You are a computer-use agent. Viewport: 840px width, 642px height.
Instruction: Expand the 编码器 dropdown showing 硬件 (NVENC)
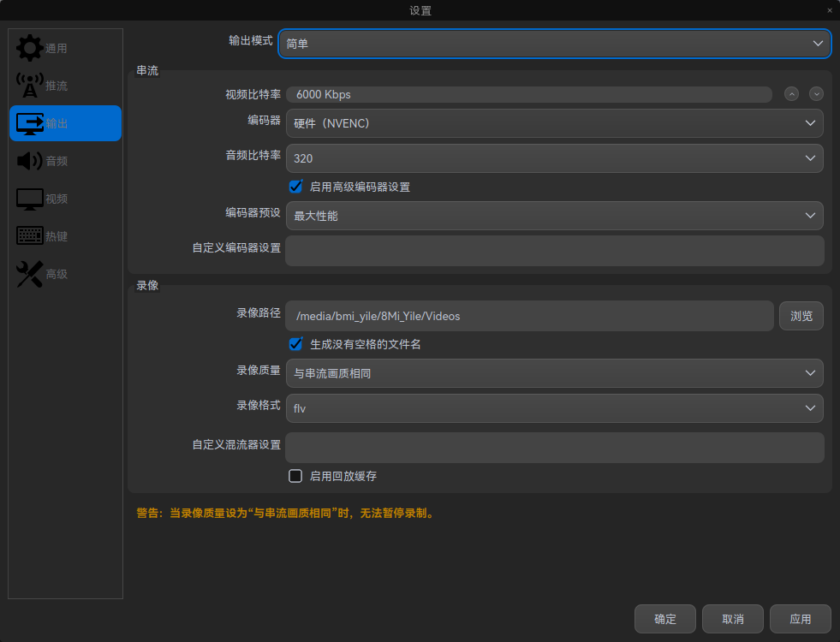point(555,123)
